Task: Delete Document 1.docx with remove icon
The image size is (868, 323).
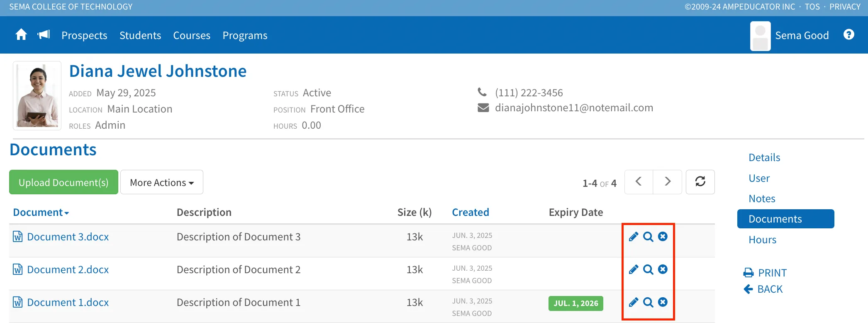Action: (663, 302)
